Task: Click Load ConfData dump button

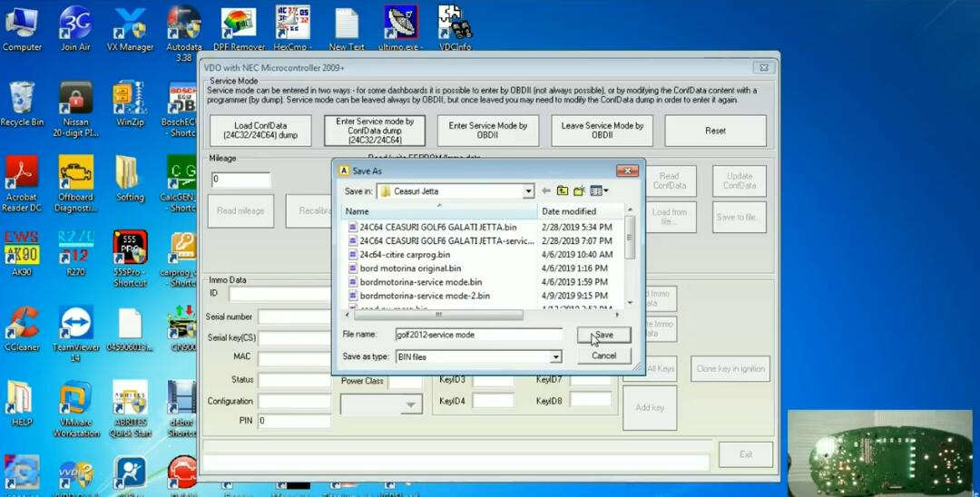Action: [260, 131]
